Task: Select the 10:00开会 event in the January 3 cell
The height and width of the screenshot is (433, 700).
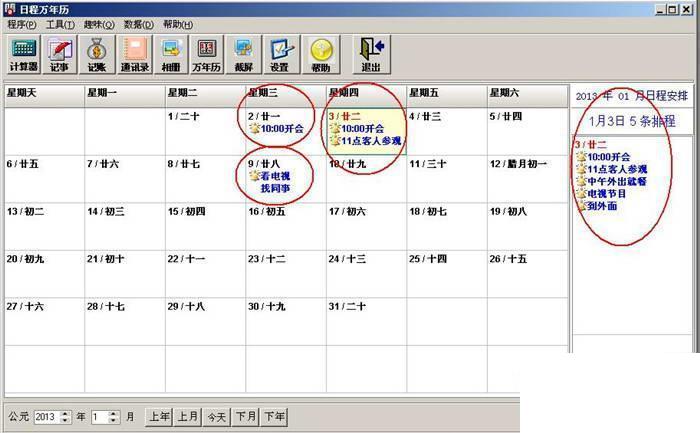Action: click(362, 129)
